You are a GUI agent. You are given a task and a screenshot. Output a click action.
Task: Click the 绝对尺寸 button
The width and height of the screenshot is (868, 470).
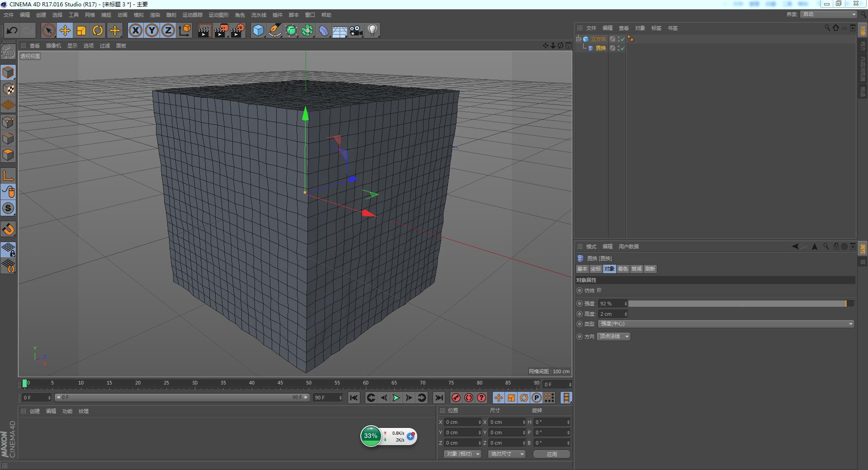click(506, 454)
